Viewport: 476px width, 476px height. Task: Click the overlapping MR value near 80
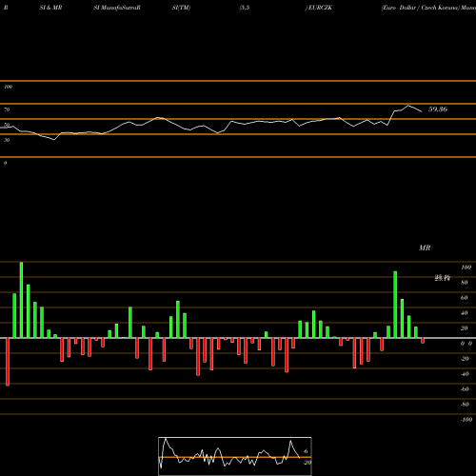click(443, 278)
